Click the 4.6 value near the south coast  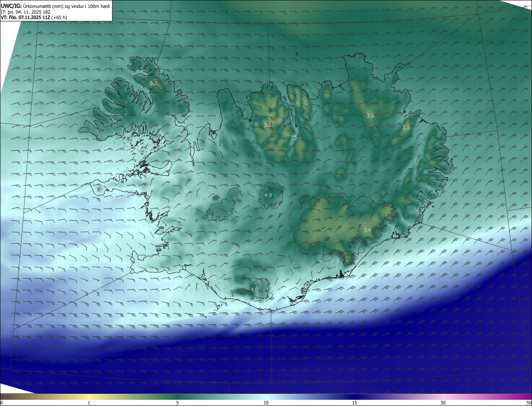[x=254, y=289]
